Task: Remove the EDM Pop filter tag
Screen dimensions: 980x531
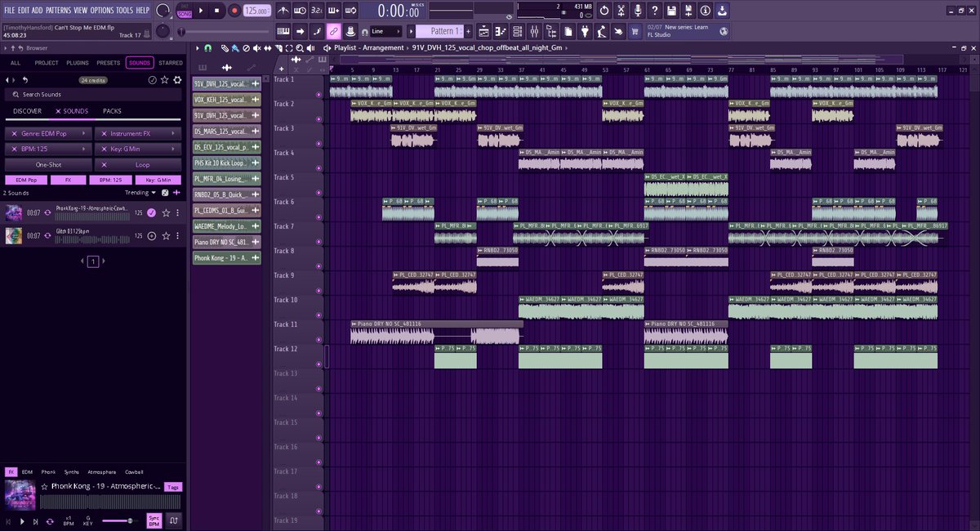Action: (26, 181)
